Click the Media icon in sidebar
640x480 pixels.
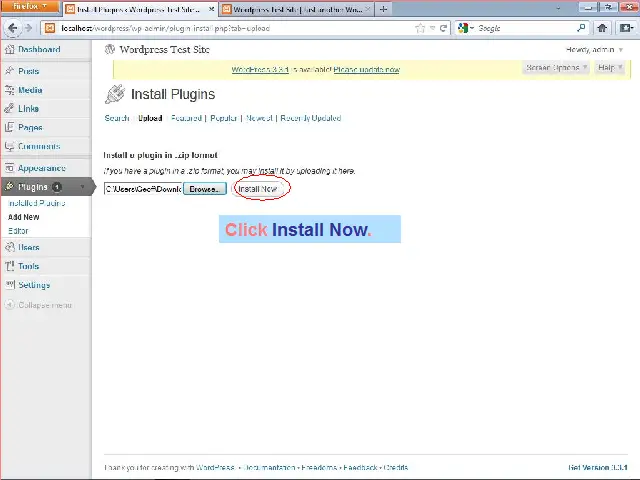(x=9, y=90)
